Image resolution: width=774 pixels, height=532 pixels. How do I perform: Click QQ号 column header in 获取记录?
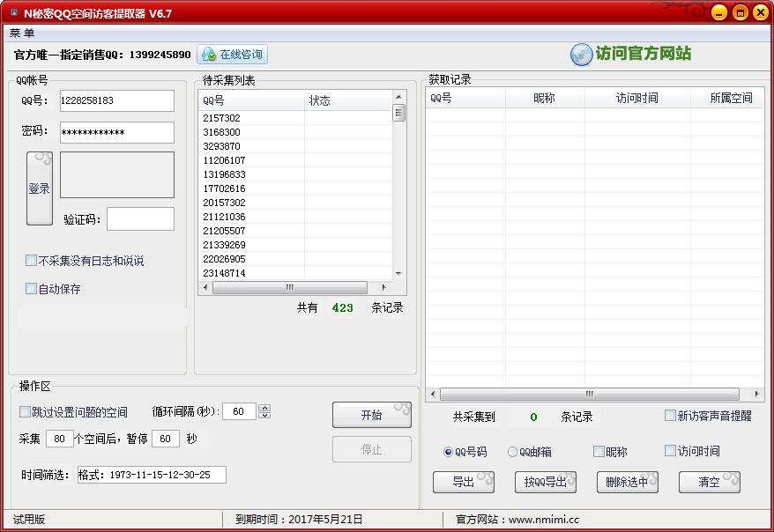pyautogui.click(x=465, y=98)
